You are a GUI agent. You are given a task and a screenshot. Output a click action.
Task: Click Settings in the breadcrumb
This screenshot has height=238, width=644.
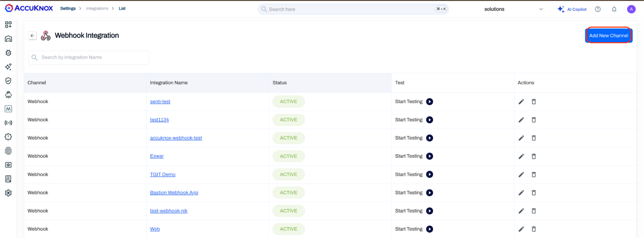click(68, 8)
